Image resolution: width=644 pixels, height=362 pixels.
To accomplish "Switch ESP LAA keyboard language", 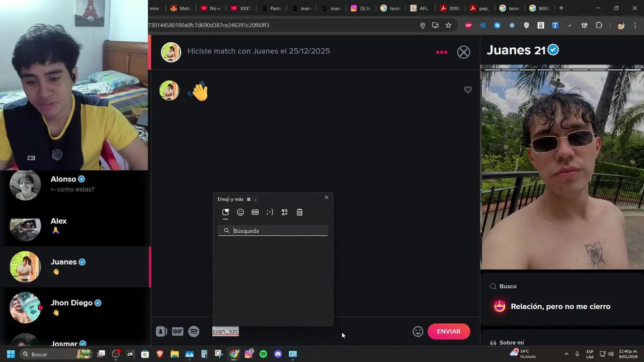I will tap(590, 354).
